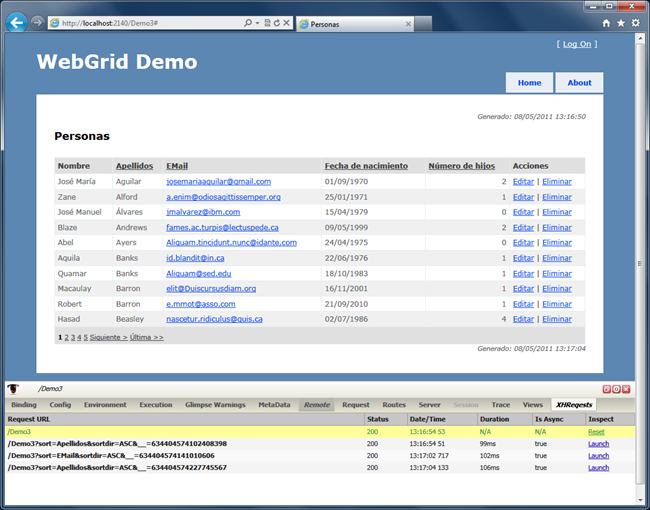Click Launch for the EMail sort request
Image resolution: width=650 pixels, height=510 pixels.
[598, 455]
